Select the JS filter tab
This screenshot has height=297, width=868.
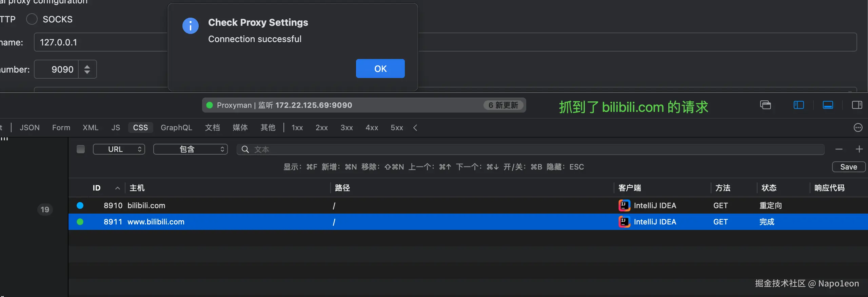pyautogui.click(x=116, y=127)
